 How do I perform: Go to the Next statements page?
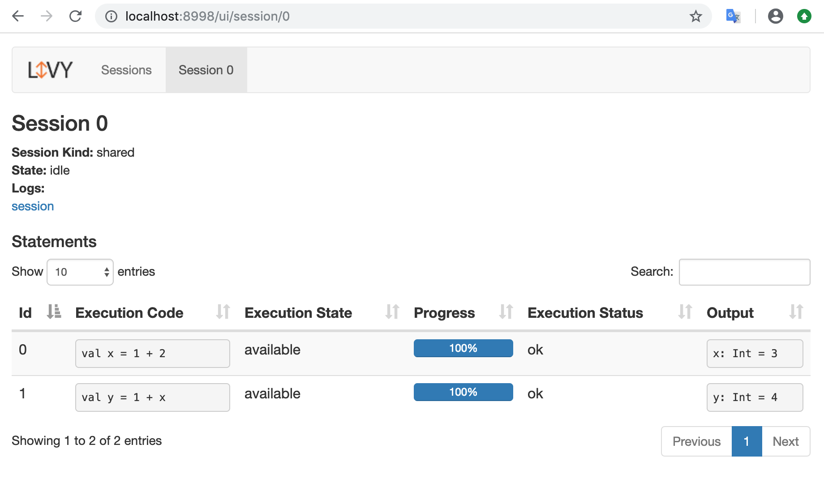pyautogui.click(x=785, y=441)
